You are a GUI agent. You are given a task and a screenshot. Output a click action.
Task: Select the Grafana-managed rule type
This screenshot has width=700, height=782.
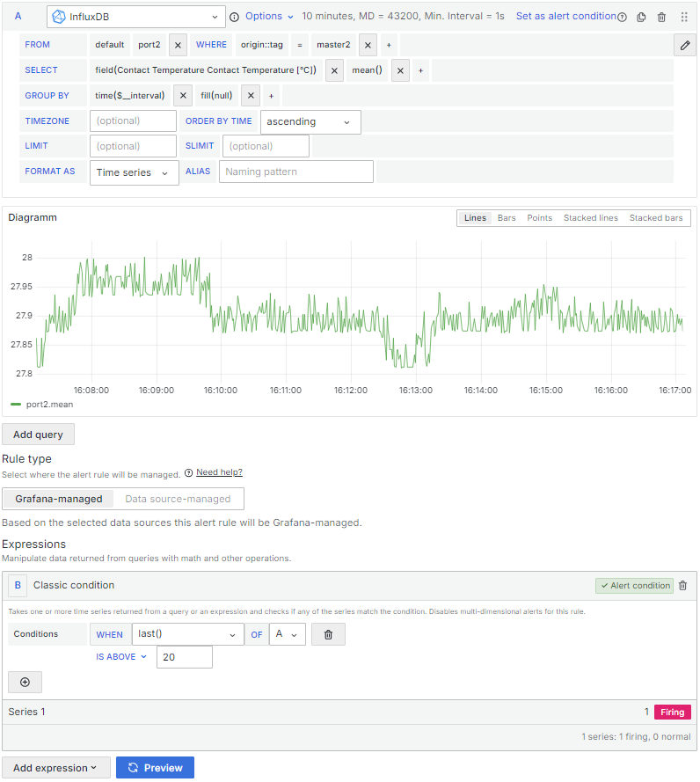tap(59, 499)
